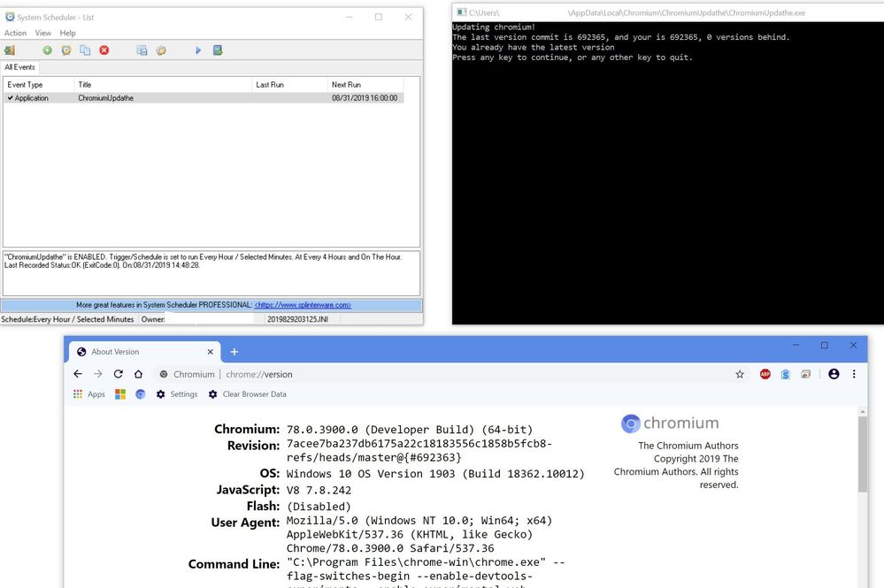Open the Action menu in System Scheduler
The image size is (884, 588).
coord(15,33)
